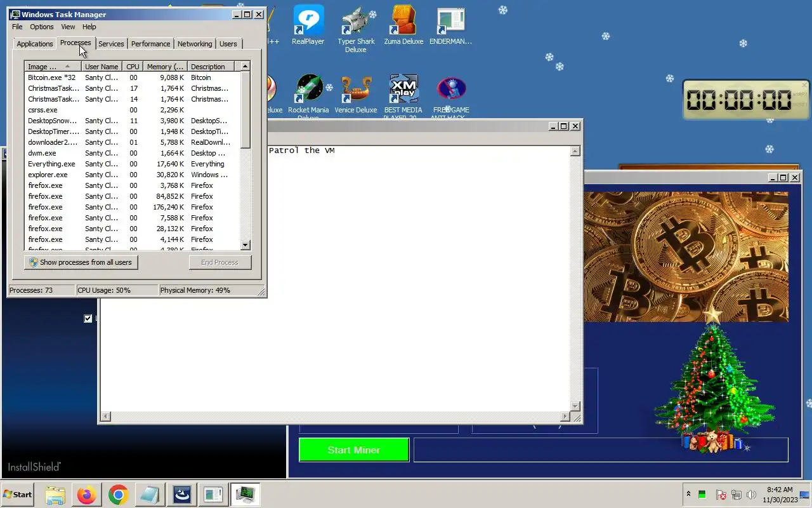Image resolution: width=812 pixels, height=508 pixels.
Task: Click Notepad horizontal scrollbar right arrow
Action: click(565, 417)
